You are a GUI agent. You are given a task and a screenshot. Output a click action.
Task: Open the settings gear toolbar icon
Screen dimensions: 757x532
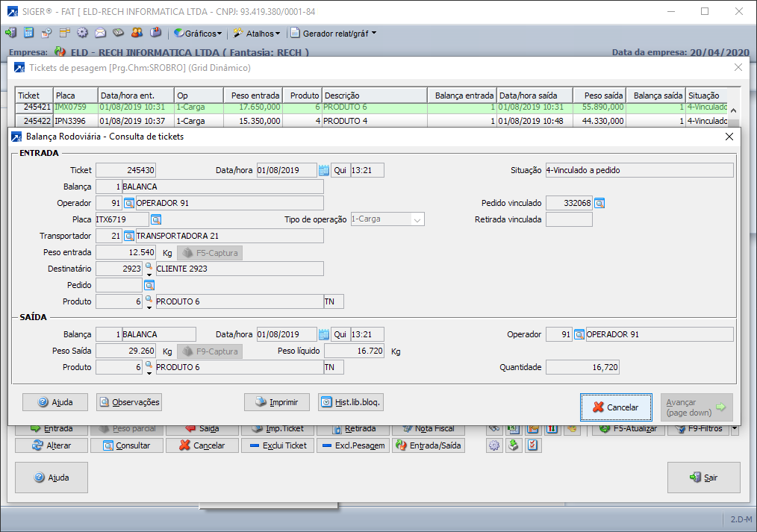click(x=82, y=33)
